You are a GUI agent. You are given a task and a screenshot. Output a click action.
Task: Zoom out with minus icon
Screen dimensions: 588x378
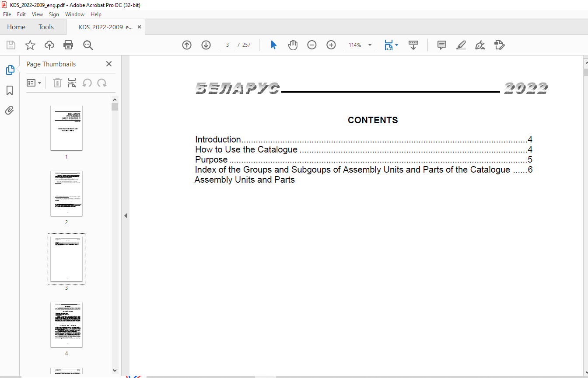click(312, 45)
